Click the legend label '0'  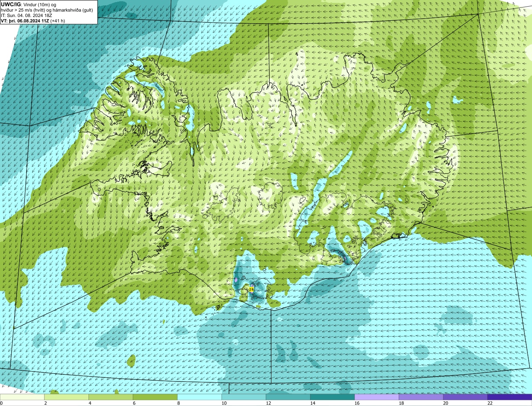[1, 403]
